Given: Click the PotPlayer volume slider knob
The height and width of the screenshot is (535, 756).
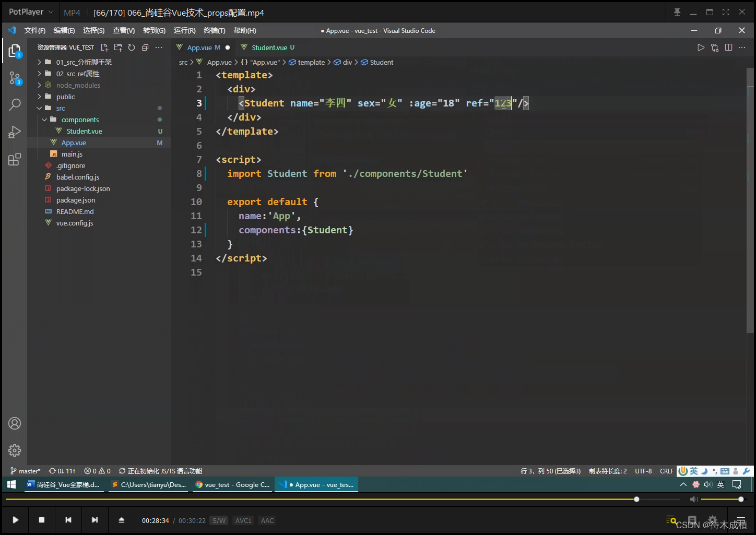Looking at the screenshot, I should coord(741,500).
